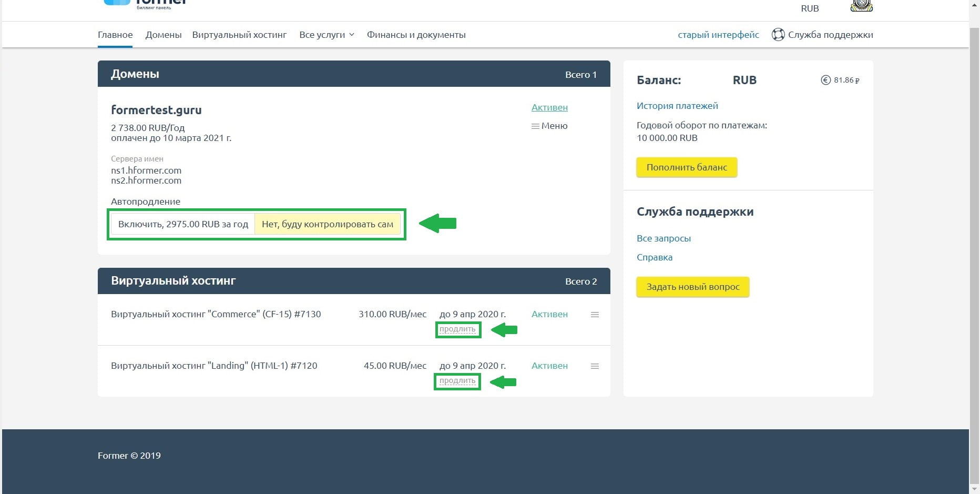This screenshot has height=494, width=980.
Task: Click the support lifebuoy icon
Action: coord(778,35)
